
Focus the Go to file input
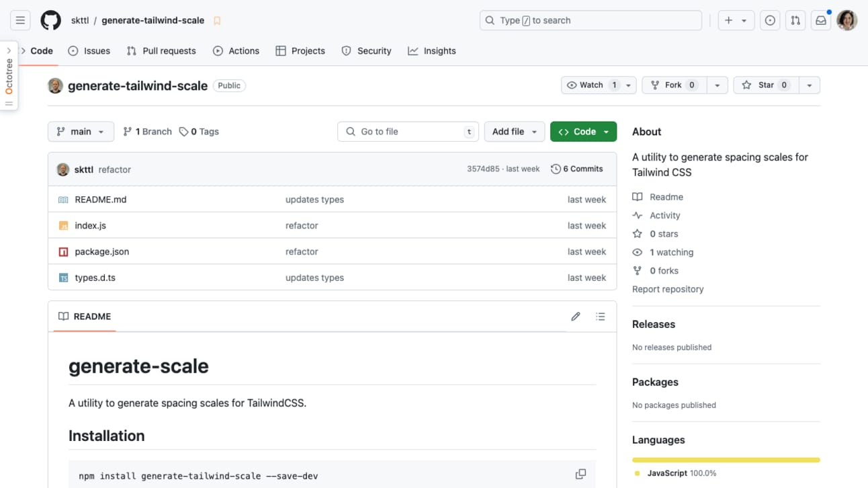pyautogui.click(x=408, y=132)
